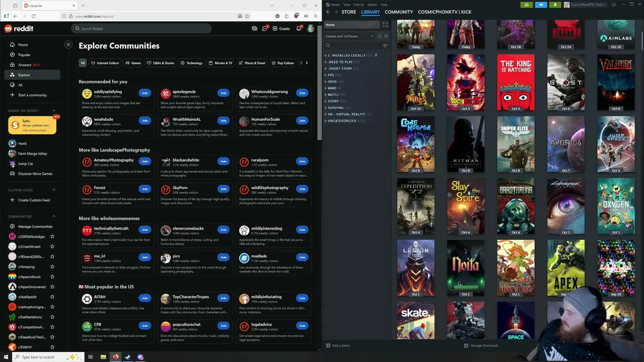Viewport: 644px width, 362px height.
Task: Open the Firefox hamburger menu
Action: tap(314, 16)
